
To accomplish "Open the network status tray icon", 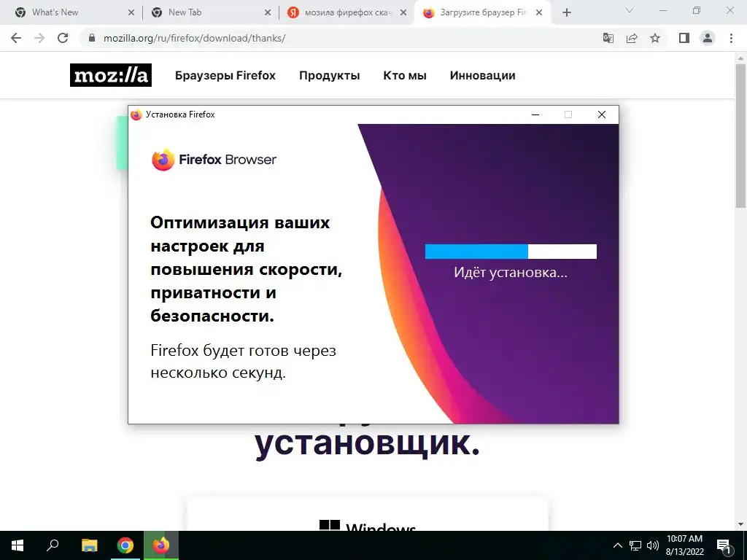I will coord(635,545).
